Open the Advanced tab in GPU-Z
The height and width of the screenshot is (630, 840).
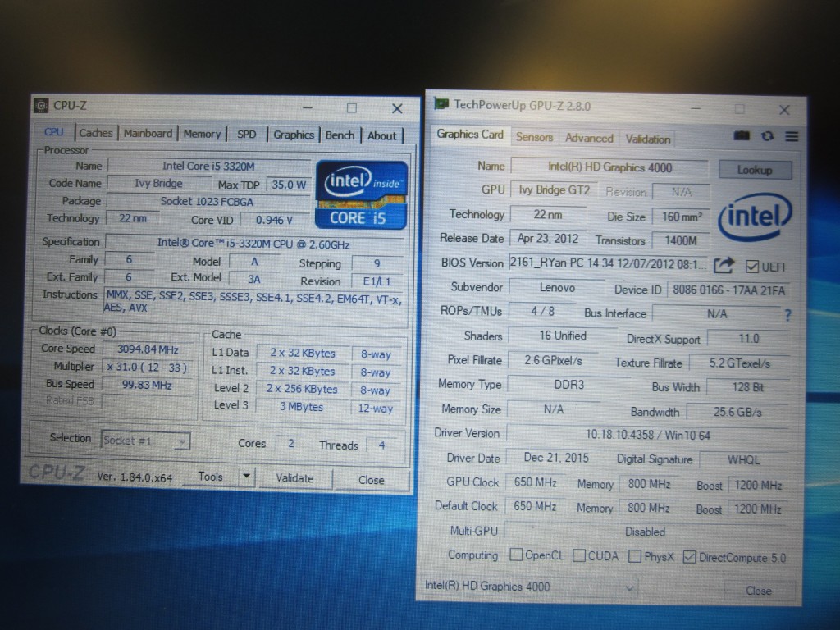[x=589, y=138]
